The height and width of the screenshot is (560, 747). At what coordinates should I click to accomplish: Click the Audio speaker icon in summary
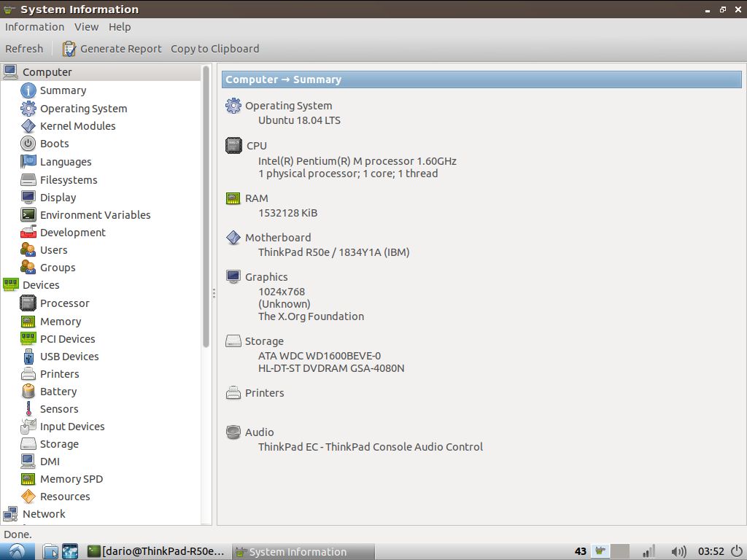(x=233, y=432)
